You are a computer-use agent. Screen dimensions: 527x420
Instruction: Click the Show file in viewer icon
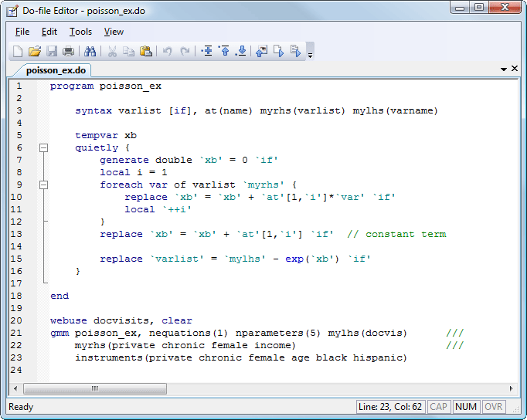[x=261, y=52]
